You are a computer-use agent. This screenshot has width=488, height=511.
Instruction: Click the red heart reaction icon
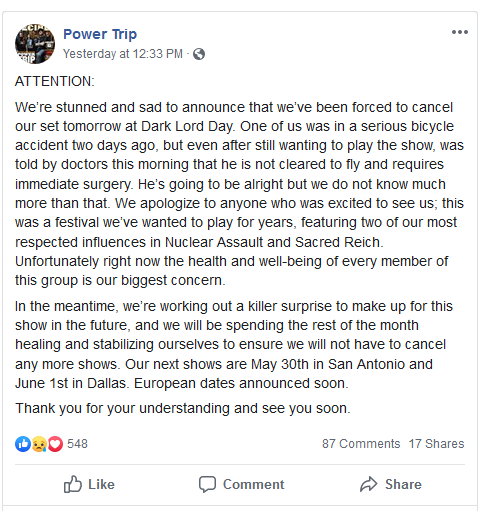tap(55, 444)
